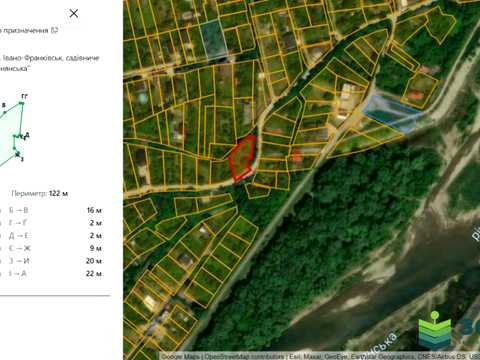480x360 pixels.
Task: Select the Є → Ж segment label
Action: pyautogui.click(x=20, y=248)
